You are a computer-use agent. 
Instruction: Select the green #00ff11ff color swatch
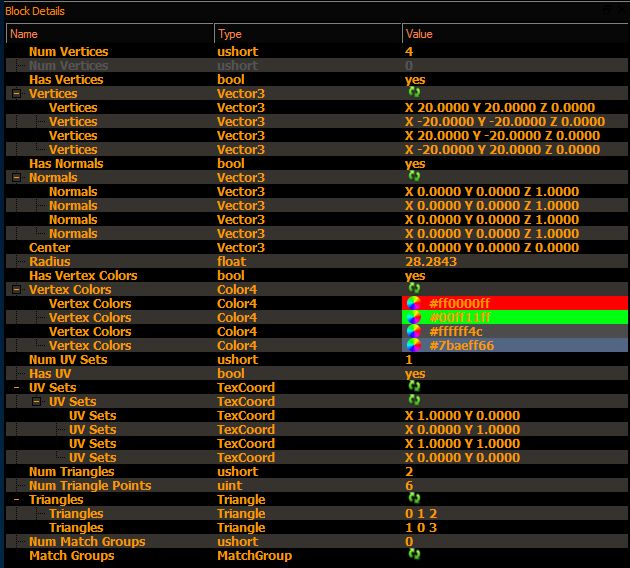click(x=515, y=317)
